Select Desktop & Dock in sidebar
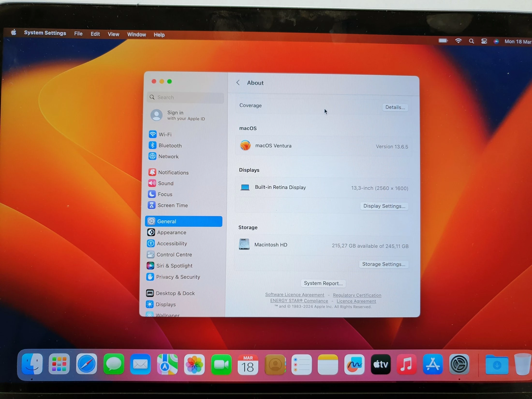This screenshot has height=399, width=532. (x=182, y=293)
